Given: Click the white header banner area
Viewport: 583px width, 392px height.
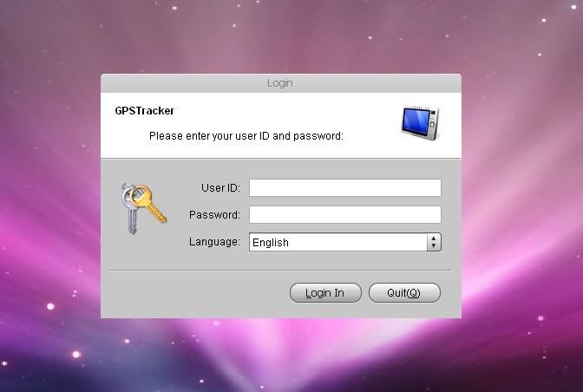Looking at the screenshot, I should point(281,125).
